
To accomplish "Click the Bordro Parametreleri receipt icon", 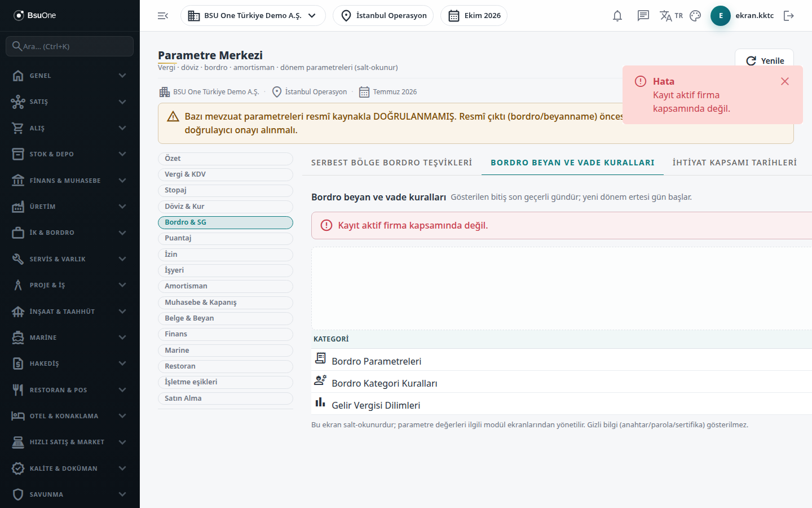I will (320, 358).
